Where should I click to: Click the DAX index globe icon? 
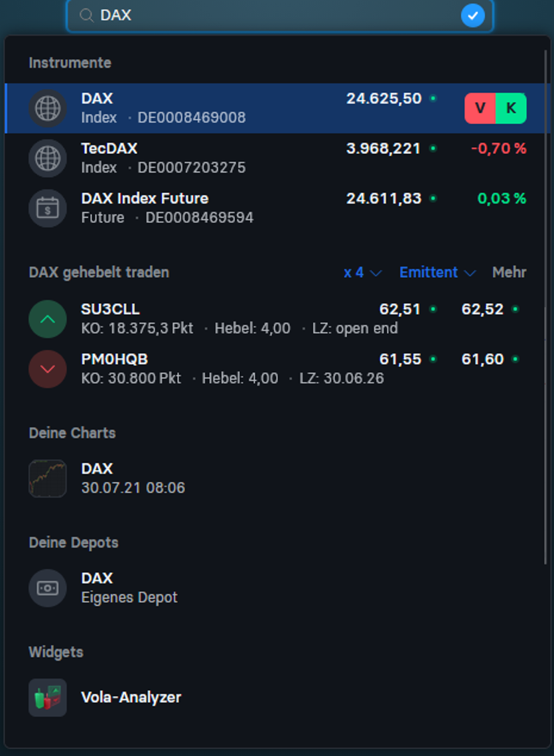tap(48, 108)
